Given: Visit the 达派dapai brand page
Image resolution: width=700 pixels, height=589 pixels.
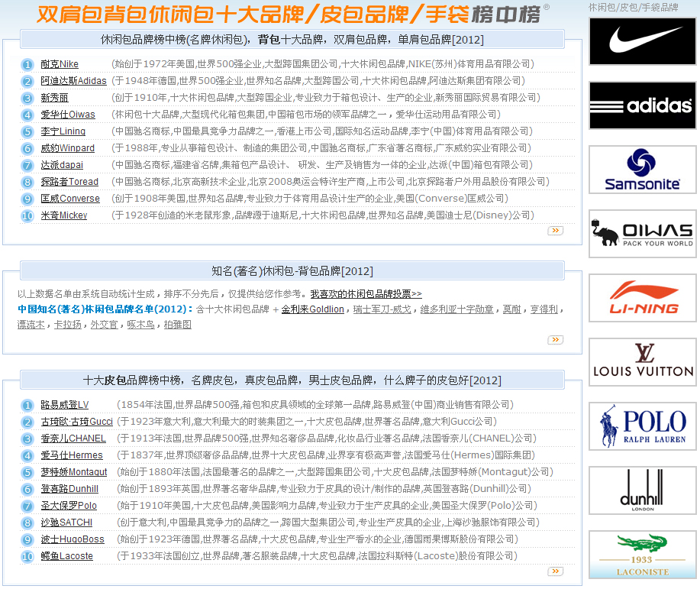Looking at the screenshot, I should [62, 165].
